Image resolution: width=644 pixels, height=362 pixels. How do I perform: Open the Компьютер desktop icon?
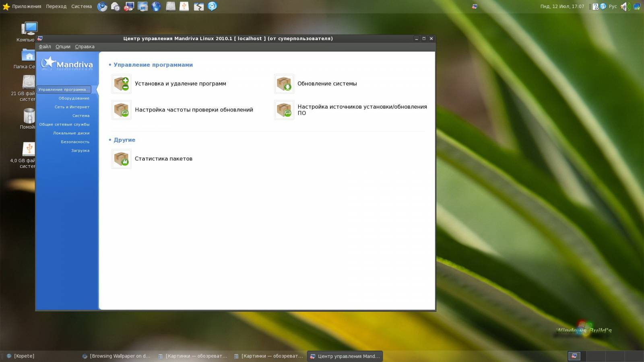tap(29, 29)
